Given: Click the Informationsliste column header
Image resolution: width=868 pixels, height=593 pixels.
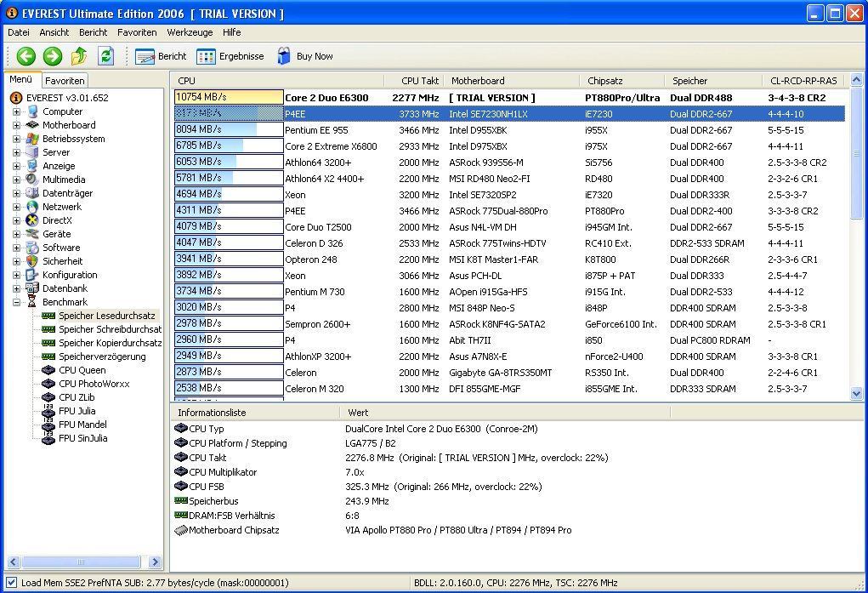Looking at the screenshot, I should 255,413.
